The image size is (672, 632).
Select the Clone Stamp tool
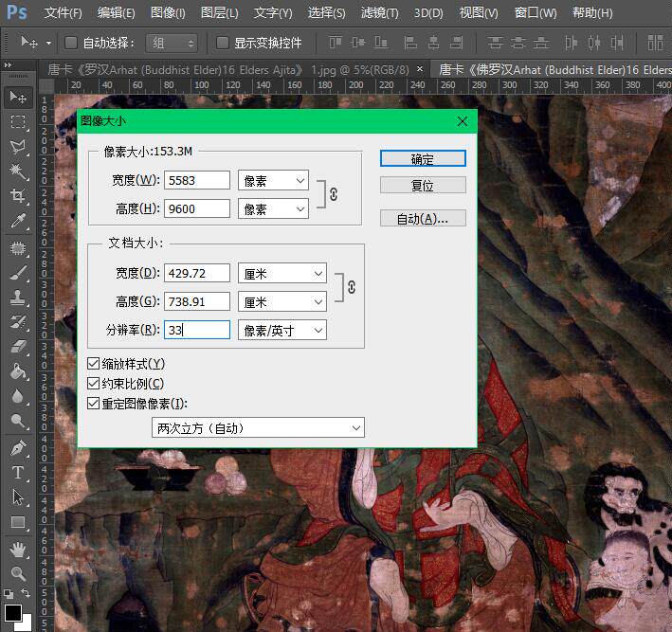point(18,298)
